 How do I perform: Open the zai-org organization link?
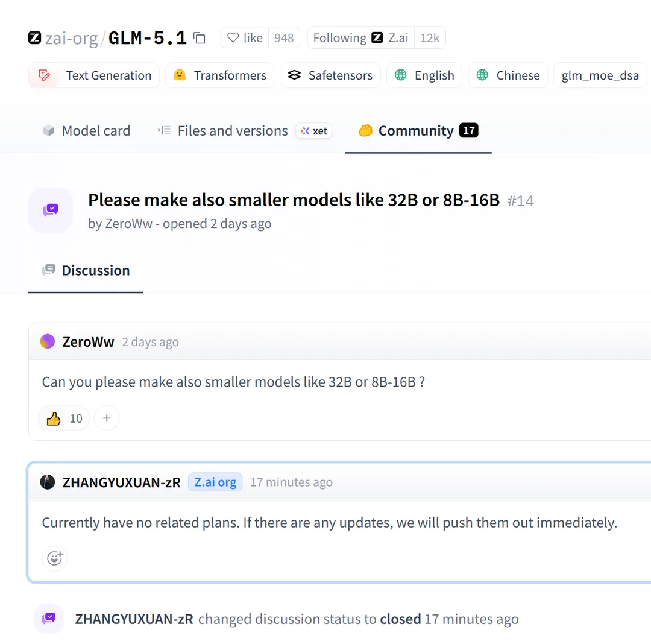click(71, 38)
